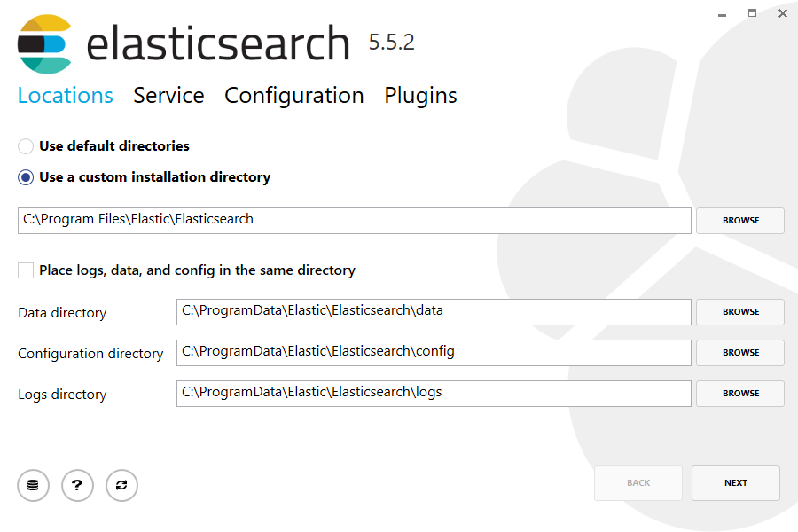
Task: Click the Elasticsearch logo
Action: pos(44,44)
